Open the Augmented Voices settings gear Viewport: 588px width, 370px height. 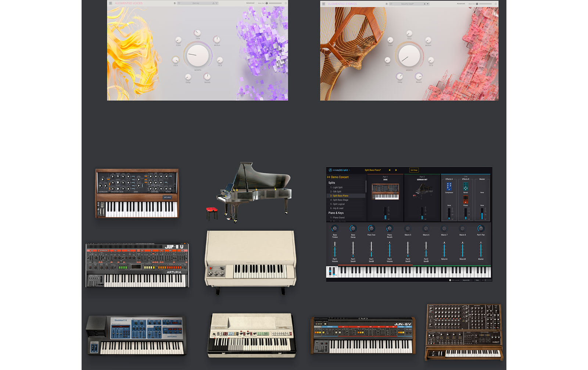click(x=286, y=3)
